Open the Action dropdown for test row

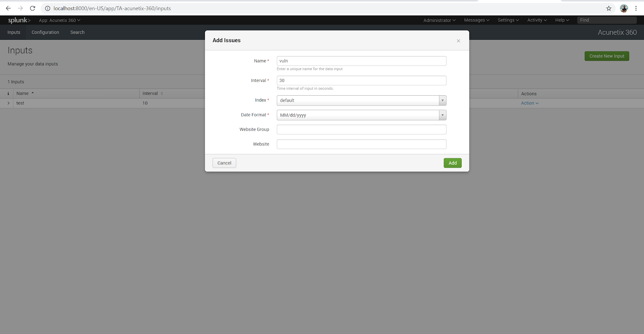tap(530, 103)
